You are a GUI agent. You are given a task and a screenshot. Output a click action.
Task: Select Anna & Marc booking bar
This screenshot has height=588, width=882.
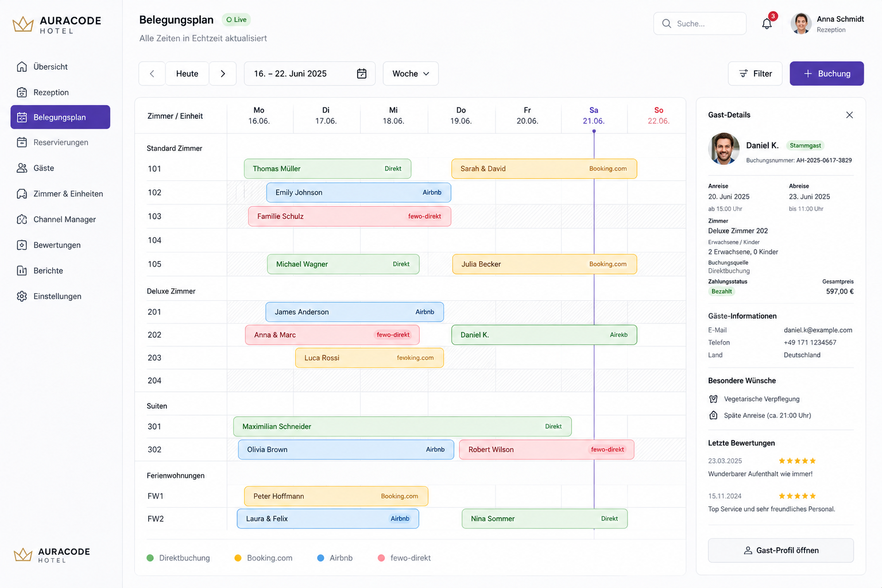coord(332,335)
